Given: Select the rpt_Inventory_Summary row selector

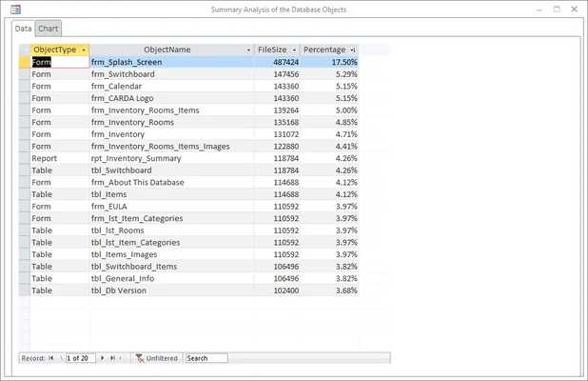Looking at the screenshot, I should [x=25, y=159].
